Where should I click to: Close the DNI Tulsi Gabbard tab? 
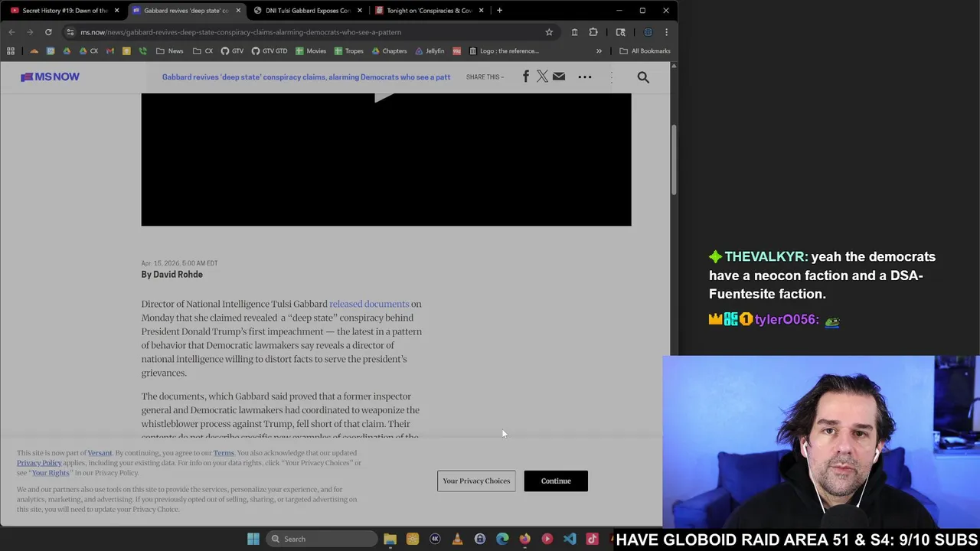[359, 11]
